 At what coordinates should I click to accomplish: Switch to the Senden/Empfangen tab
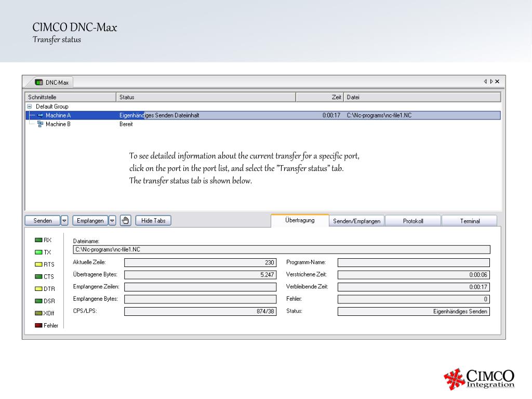click(x=356, y=221)
